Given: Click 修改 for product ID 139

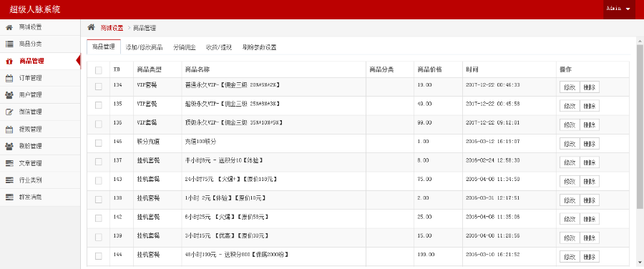Looking at the screenshot, I should point(570,238).
